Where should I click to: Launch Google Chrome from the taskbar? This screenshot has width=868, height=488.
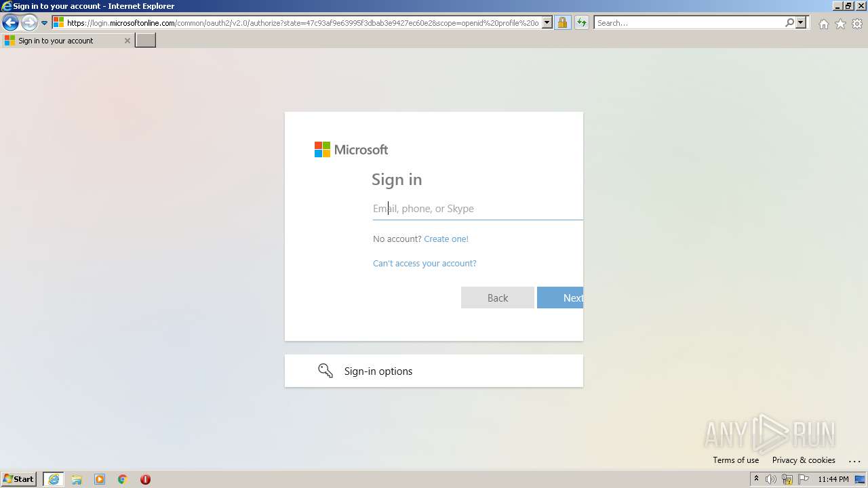click(x=123, y=479)
